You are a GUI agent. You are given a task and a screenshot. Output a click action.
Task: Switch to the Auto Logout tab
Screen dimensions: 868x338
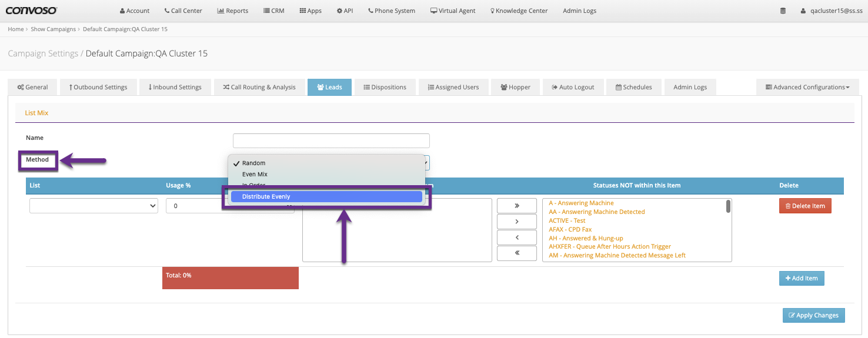[x=573, y=87]
